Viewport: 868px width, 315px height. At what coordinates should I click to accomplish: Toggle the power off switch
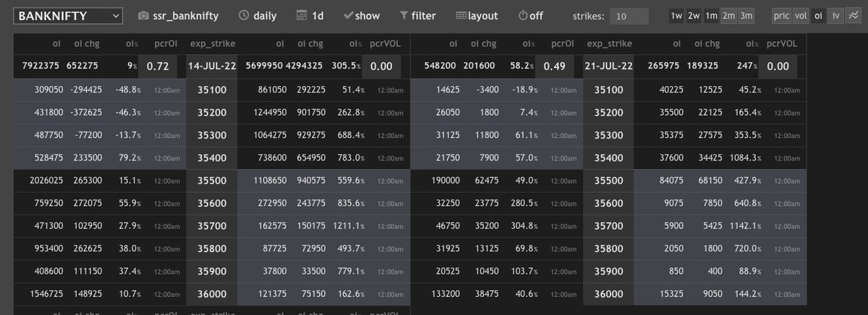[530, 15]
